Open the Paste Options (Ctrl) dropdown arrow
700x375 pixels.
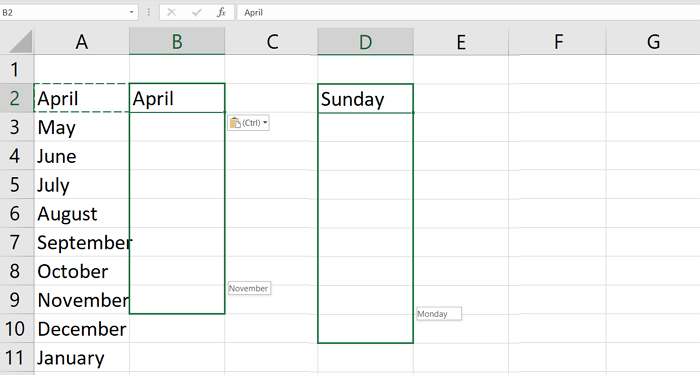click(x=265, y=123)
